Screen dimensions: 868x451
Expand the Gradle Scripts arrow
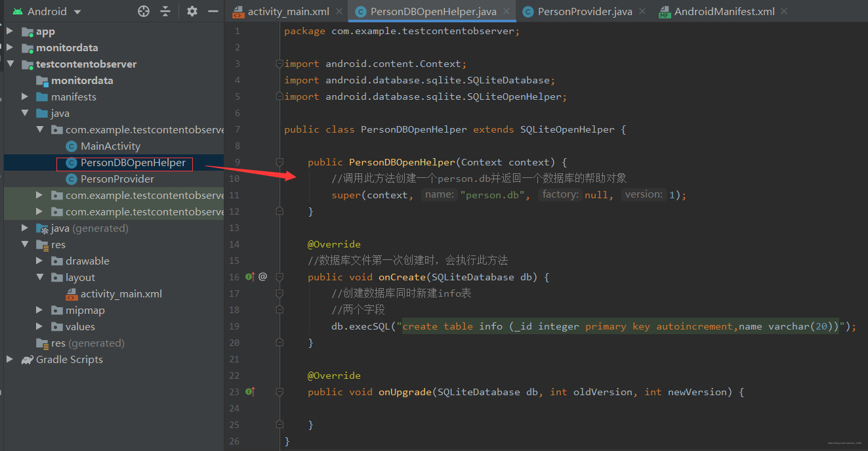[10, 360]
